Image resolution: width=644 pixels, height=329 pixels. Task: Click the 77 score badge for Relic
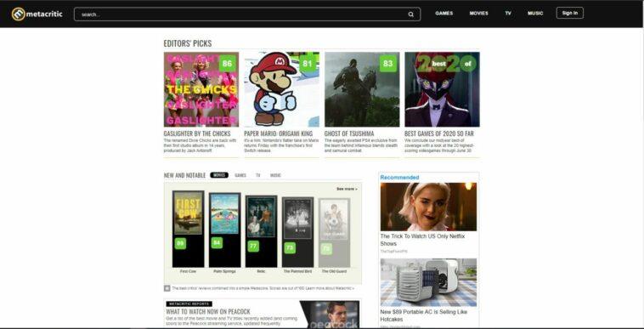coord(253,247)
